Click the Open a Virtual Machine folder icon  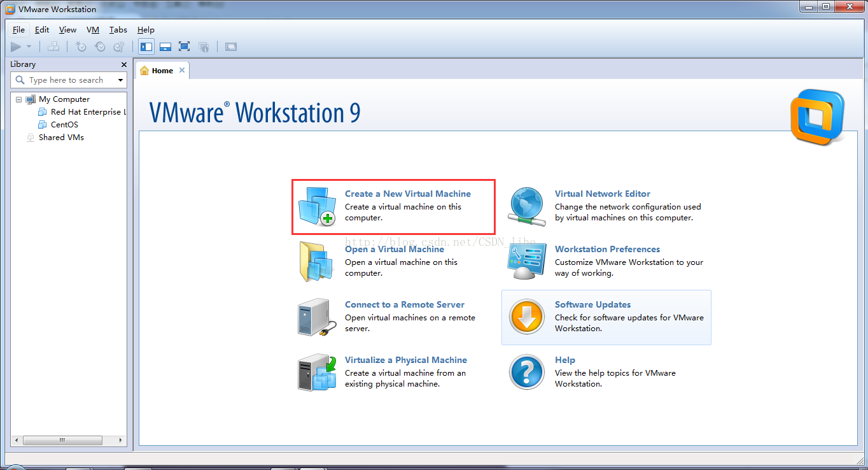pos(316,262)
